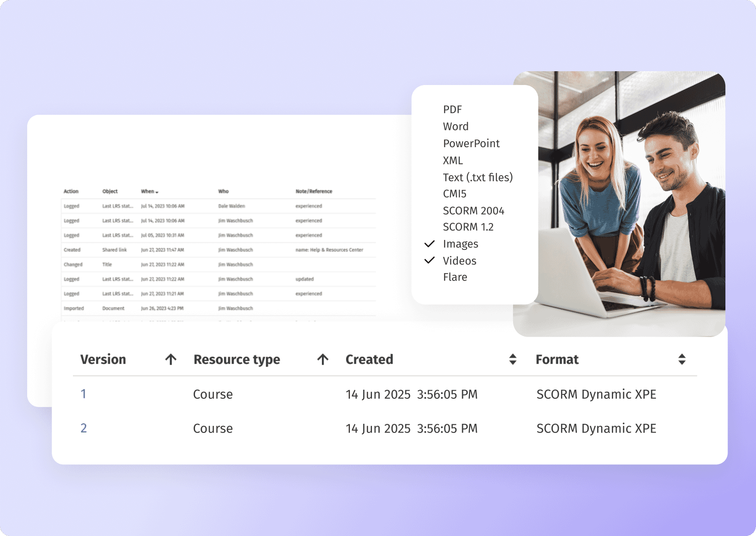
Task: Open version 1 link
Action: (x=84, y=394)
